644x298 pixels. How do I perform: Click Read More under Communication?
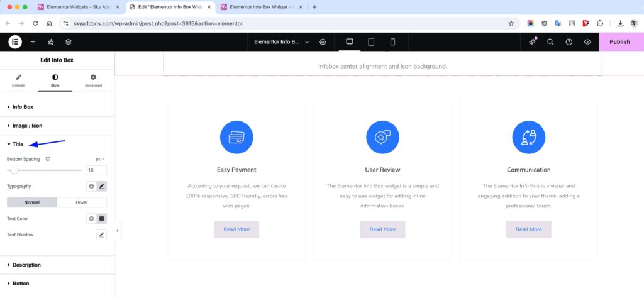pyautogui.click(x=528, y=229)
